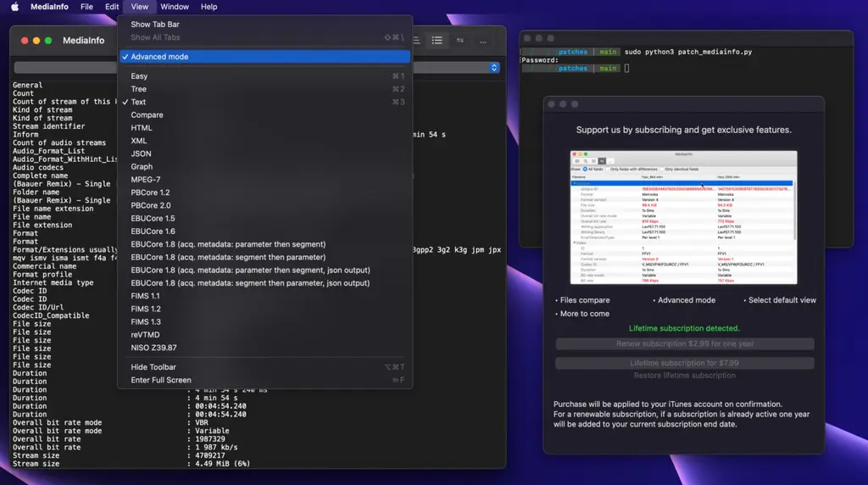Click the Overall bit rate mode VBR value
This screenshot has height=485, width=868.
click(x=201, y=422)
